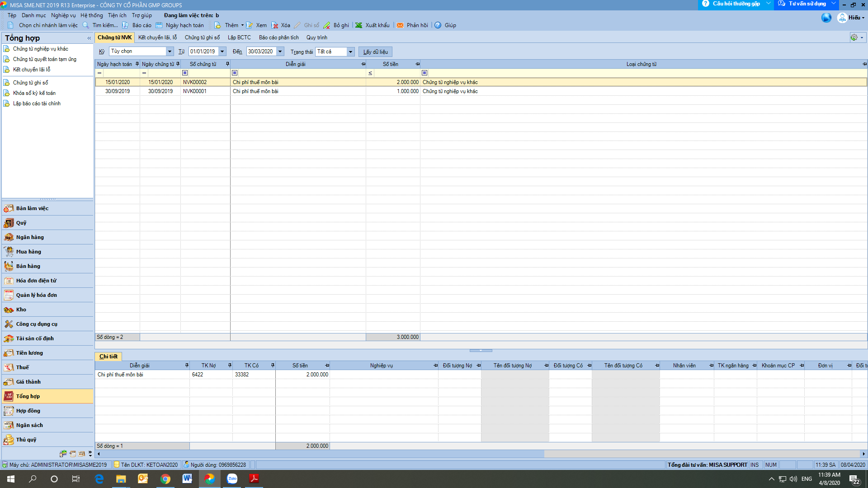This screenshot has width=868, height=488.
Task: Expand the Kỳ period dropdown
Action: [170, 52]
